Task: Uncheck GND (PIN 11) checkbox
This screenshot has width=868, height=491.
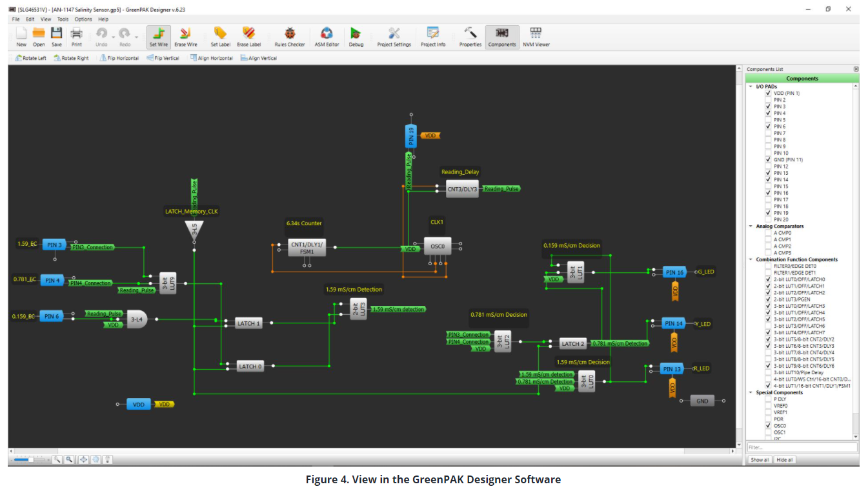Action: click(x=768, y=159)
